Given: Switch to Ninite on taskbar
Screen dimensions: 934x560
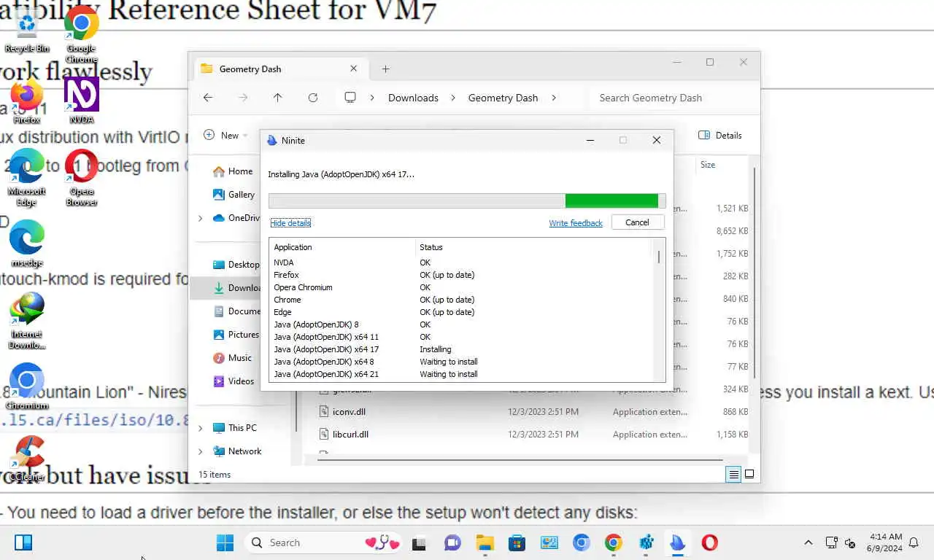Looking at the screenshot, I should point(678,542).
